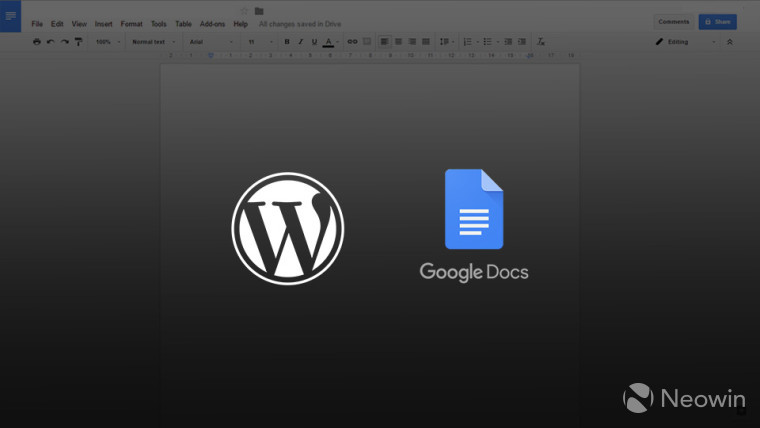Image resolution: width=760 pixels, height=428 pixels.
Task: Open the Tools menu
Action: (x=158, y=24)
